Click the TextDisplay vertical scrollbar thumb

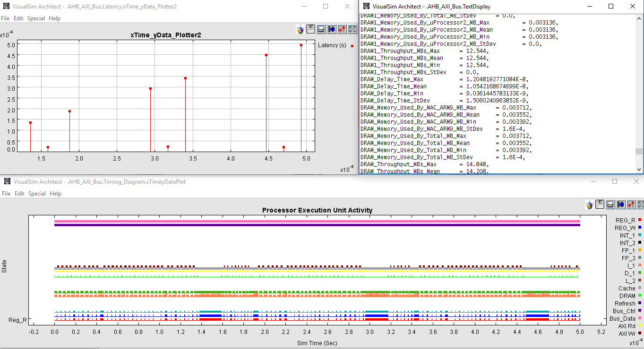(639, 151)
